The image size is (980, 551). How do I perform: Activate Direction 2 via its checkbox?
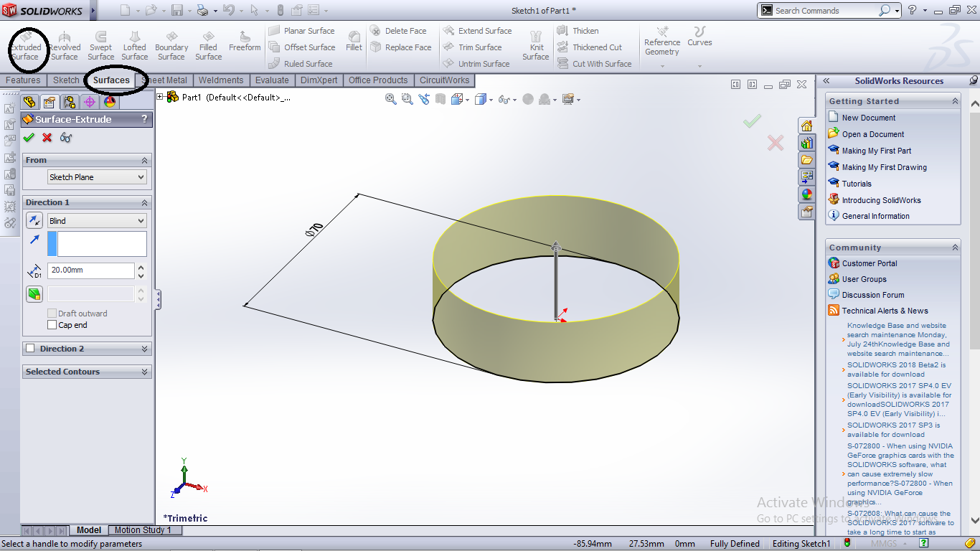(30, 349)
